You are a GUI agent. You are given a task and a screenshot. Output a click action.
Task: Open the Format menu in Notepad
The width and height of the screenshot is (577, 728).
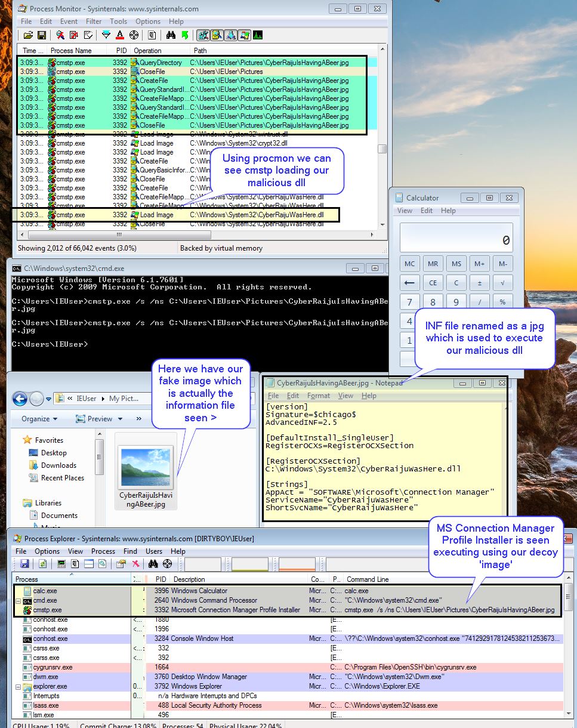pos(319,396)
